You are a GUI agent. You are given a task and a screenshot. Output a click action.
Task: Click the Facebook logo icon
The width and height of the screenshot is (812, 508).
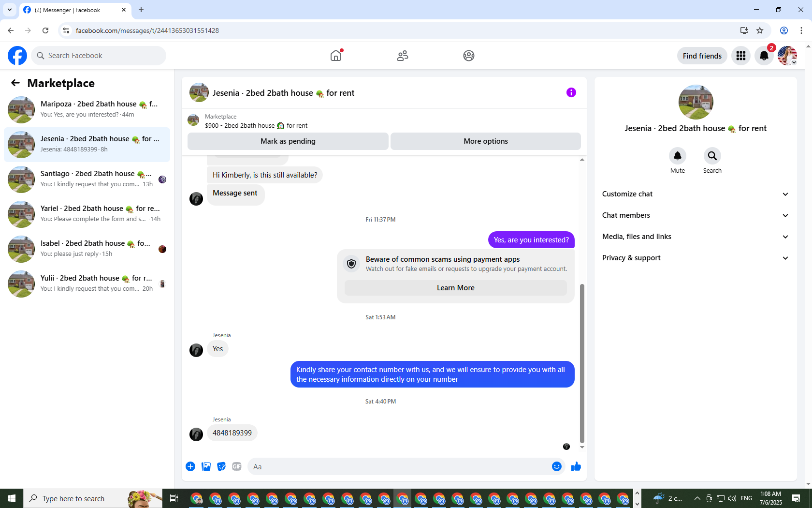(17, 56)
